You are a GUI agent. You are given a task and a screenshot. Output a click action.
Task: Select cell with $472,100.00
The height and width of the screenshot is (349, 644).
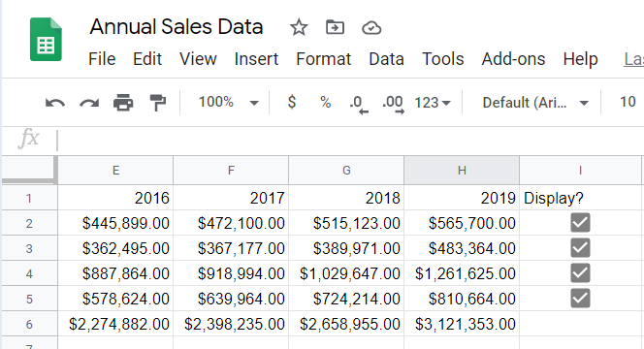click(231, 223)
